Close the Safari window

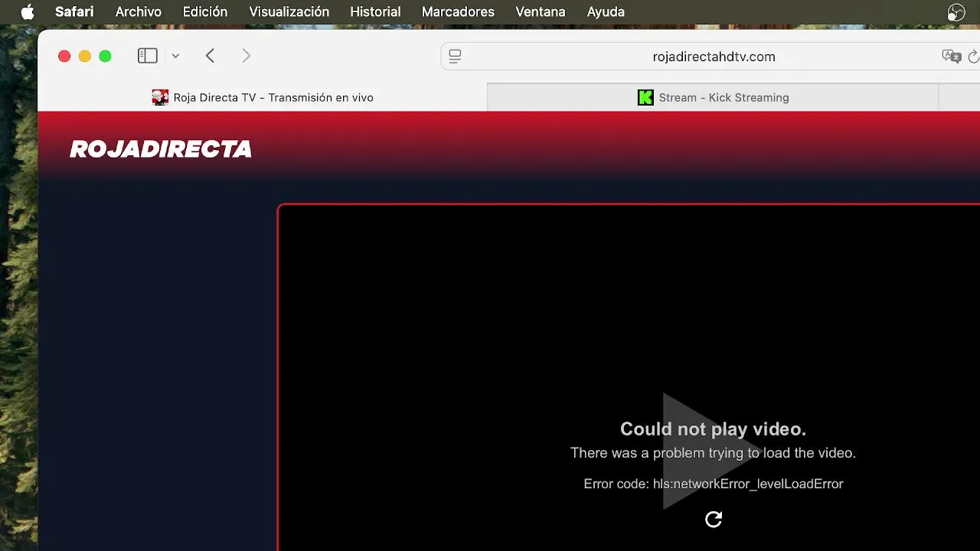click(64, 56)
